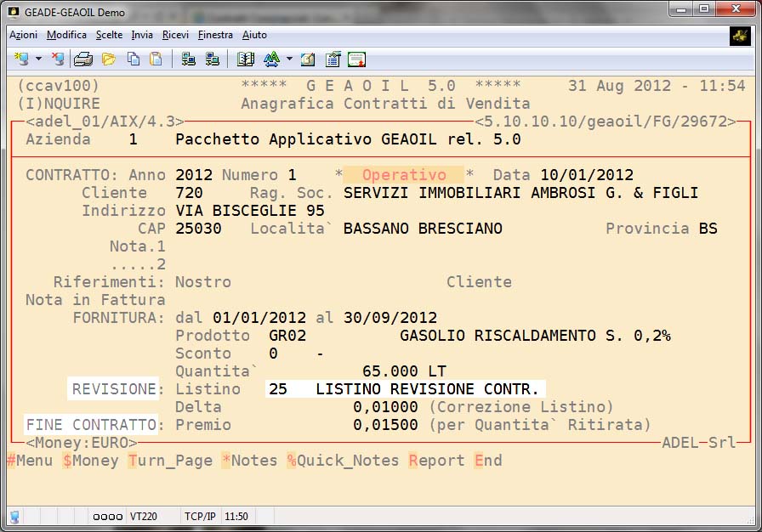Click the Report command in bottom bar
This screenshot has width=762, height=532.
436,461
